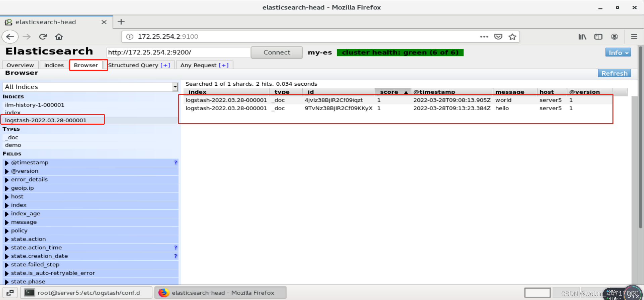The width and height of the screenshot is (644, 300).
Task: Toggle the Firefox sidebar icon
Action: pos(598,37)
